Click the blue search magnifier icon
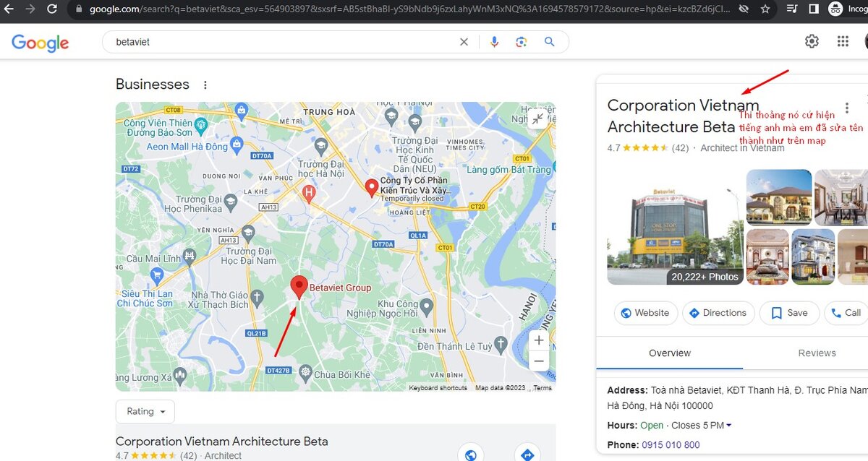 point(550,42)
